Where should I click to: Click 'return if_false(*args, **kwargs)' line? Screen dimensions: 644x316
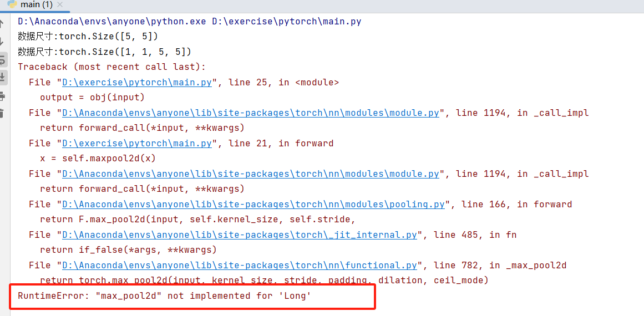[128, 250]
